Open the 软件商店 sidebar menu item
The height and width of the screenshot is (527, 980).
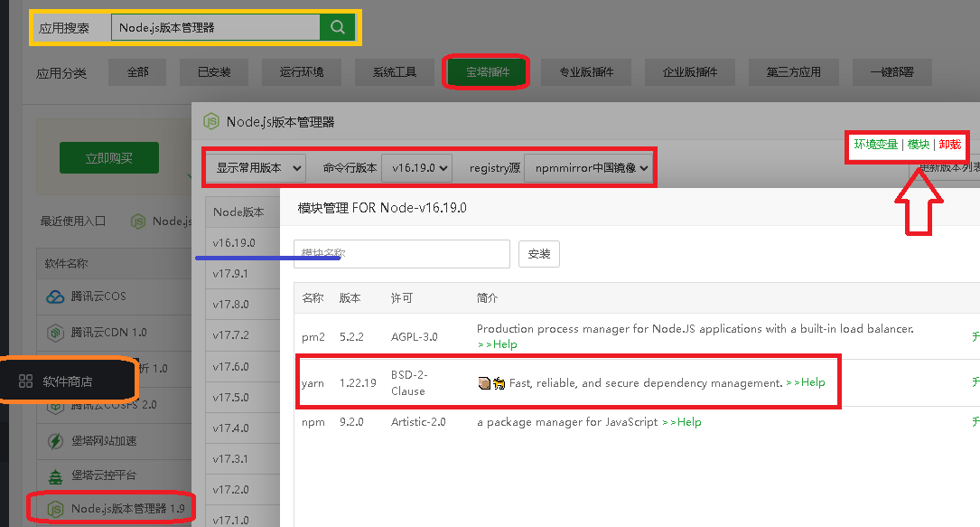pyautogui.click(x=67, y=381)
